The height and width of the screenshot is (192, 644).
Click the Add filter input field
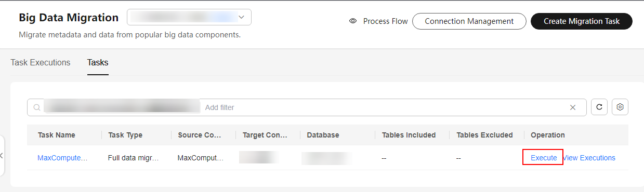(x=385, y=107)
